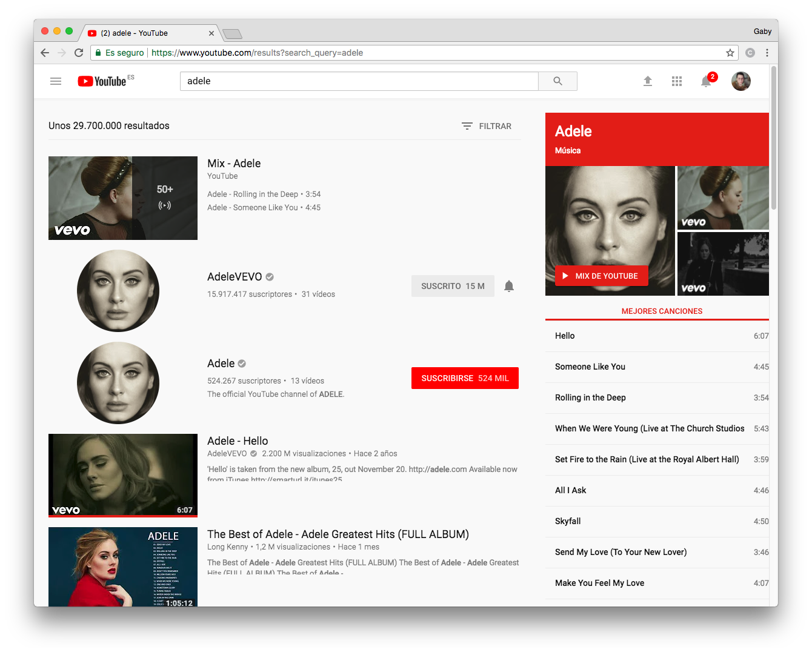Select the MEJORES CANCIONES tab
The height and width of the screenshot is (655, 812).
click(662, 311)
